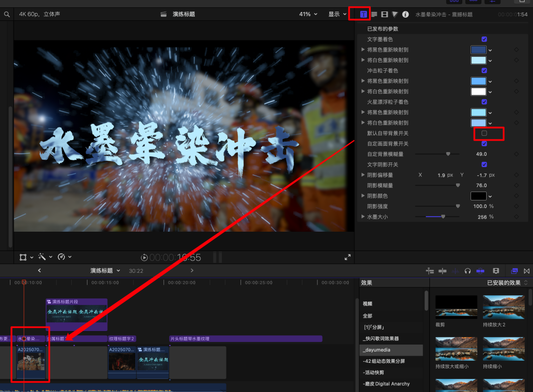Toggle solo headphones icon in timeline
533x392 pixels.
coord(467,271)
